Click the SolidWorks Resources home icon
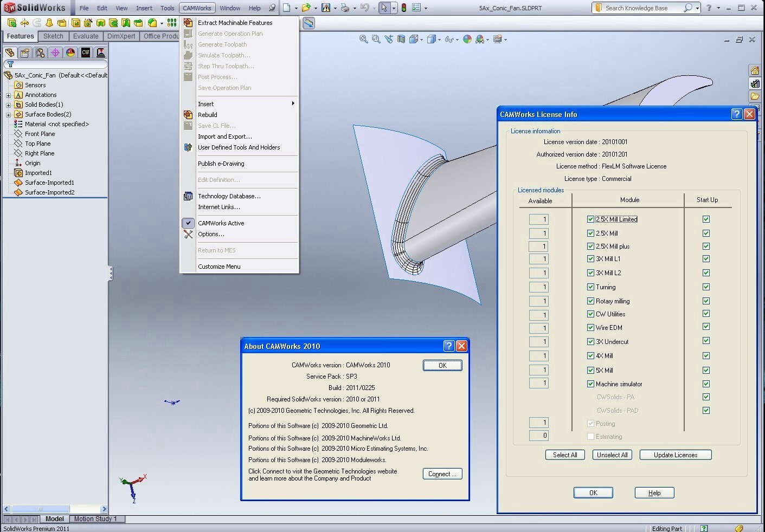Screen dimensions: 765x532 [755, 70]
